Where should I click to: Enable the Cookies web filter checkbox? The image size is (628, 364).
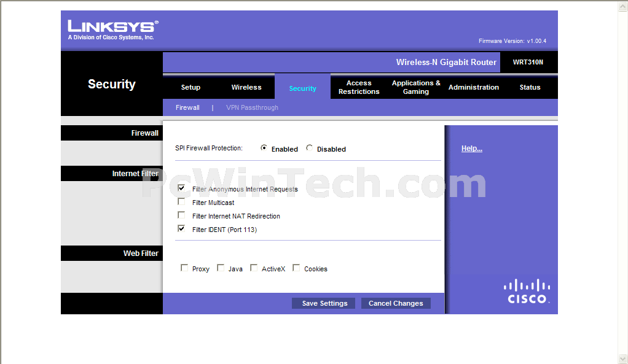296,268
